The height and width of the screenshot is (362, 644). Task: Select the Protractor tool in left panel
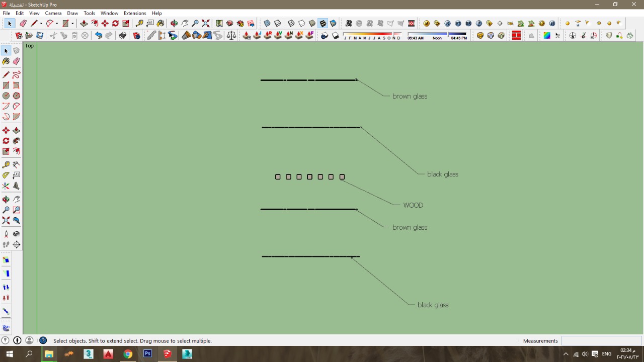click(6, 175)
